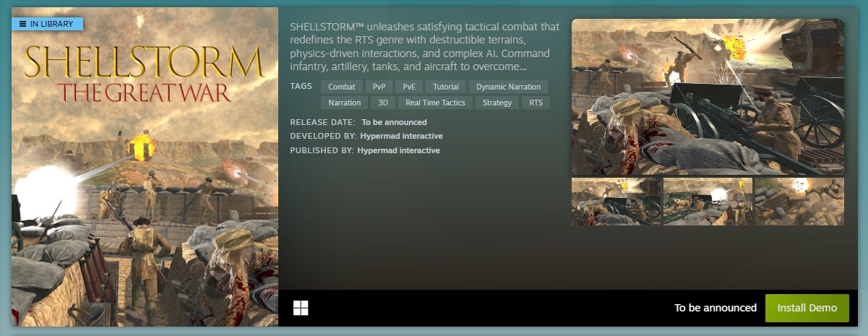This screenshot has width=868, height=336.
Task: Open the Dynamic Narration tag
Action: (x=509, y=87)
